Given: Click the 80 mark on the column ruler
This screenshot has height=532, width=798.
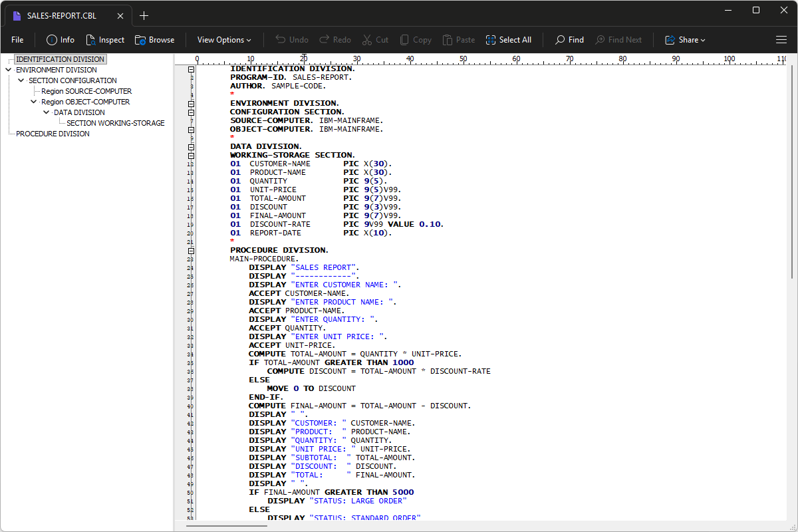Looking at the screenshot, I should [x=622, y=59].
